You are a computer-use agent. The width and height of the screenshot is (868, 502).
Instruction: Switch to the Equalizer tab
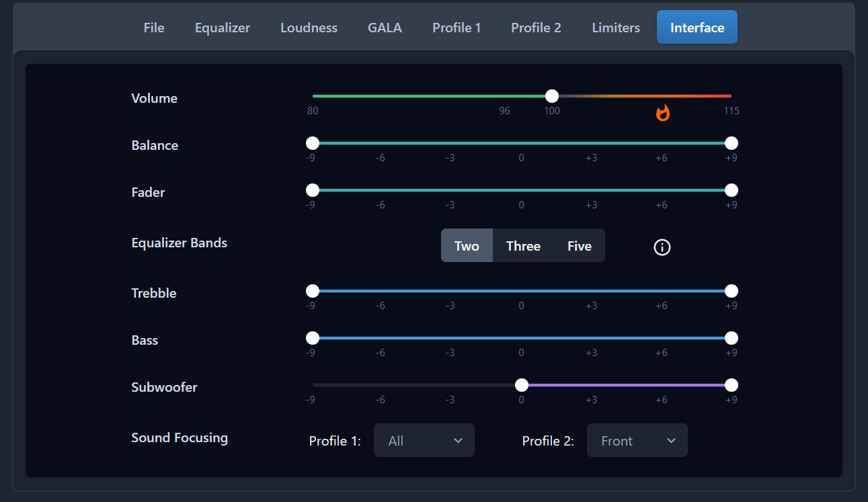[223, 28]
